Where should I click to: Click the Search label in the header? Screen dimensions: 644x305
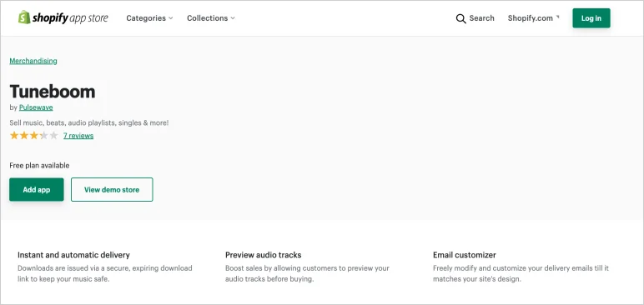[482, 18]
